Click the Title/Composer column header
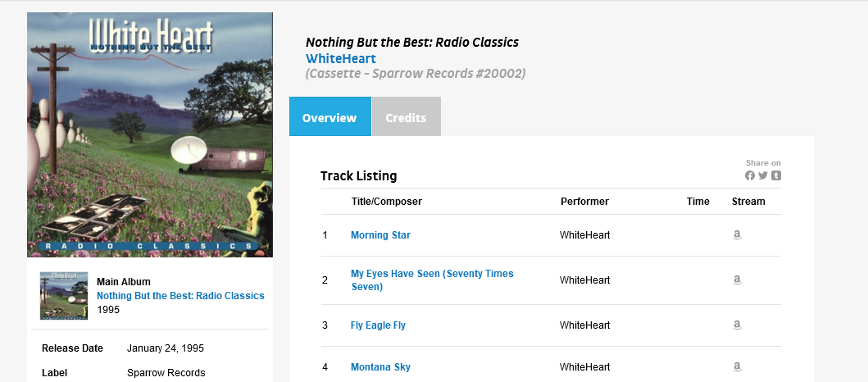This screenshot has height=382, width=868. 387,202
